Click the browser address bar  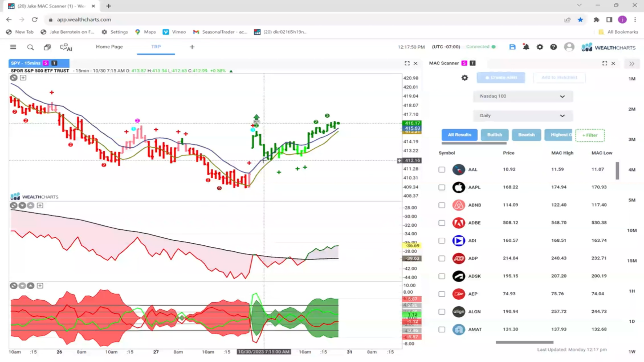pos(302,20)
